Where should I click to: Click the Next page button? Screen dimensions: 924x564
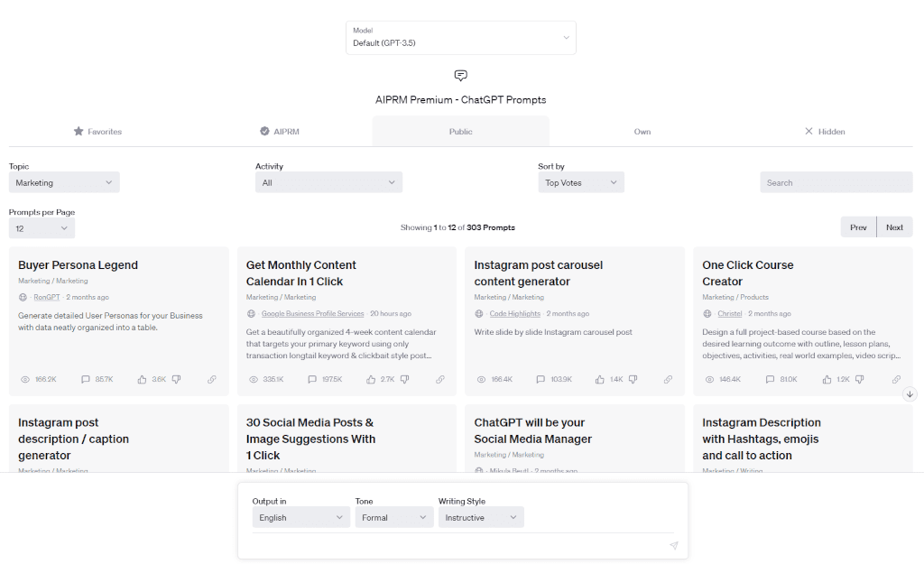click(894, 227)
